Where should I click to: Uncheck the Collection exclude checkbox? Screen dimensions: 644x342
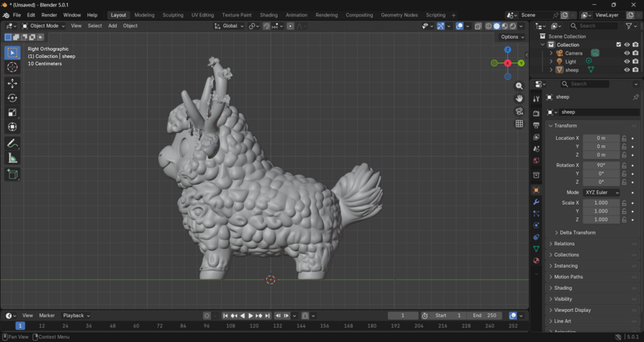[x=619, y=44]
